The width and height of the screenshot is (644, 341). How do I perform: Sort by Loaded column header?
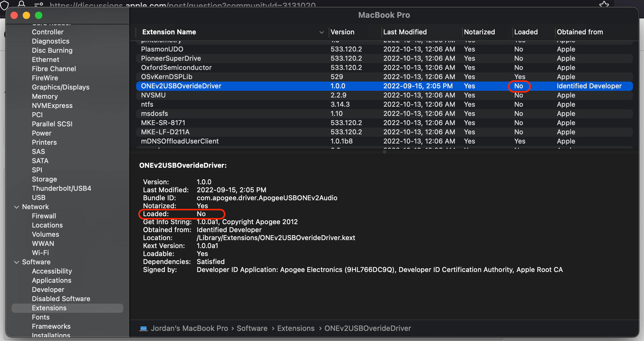[526, 32]
